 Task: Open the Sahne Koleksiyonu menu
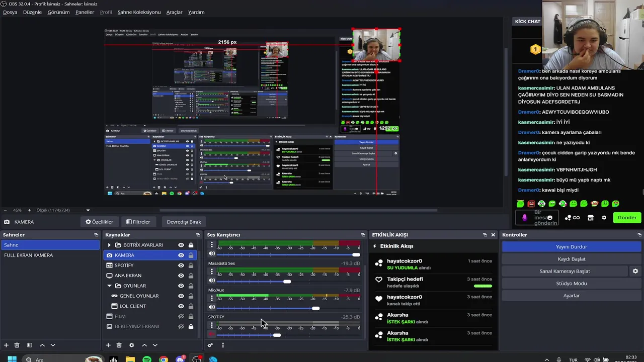coord(139,12)
